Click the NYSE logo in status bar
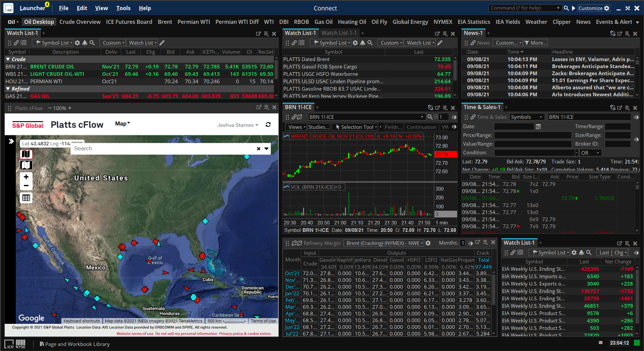The image size is (644, 351). pos(20,344)
